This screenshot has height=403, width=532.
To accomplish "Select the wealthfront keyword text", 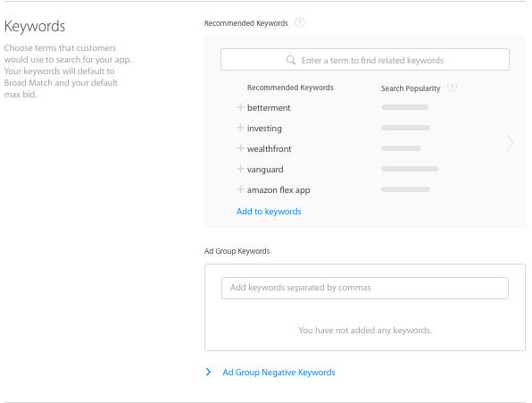I will point(269,149).
